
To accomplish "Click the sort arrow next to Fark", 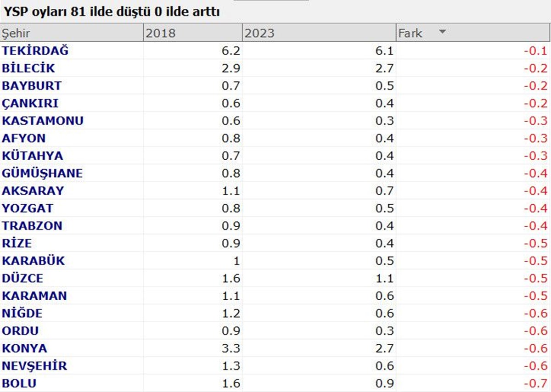I will [x=442, y=32].
